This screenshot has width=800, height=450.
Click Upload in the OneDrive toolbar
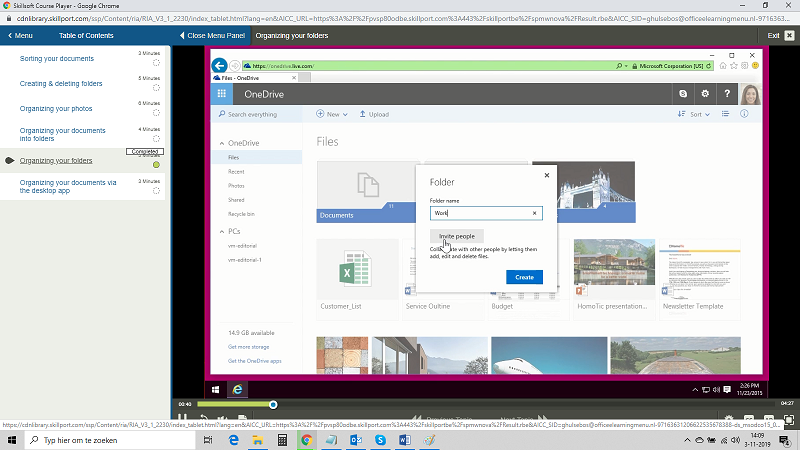374,114
